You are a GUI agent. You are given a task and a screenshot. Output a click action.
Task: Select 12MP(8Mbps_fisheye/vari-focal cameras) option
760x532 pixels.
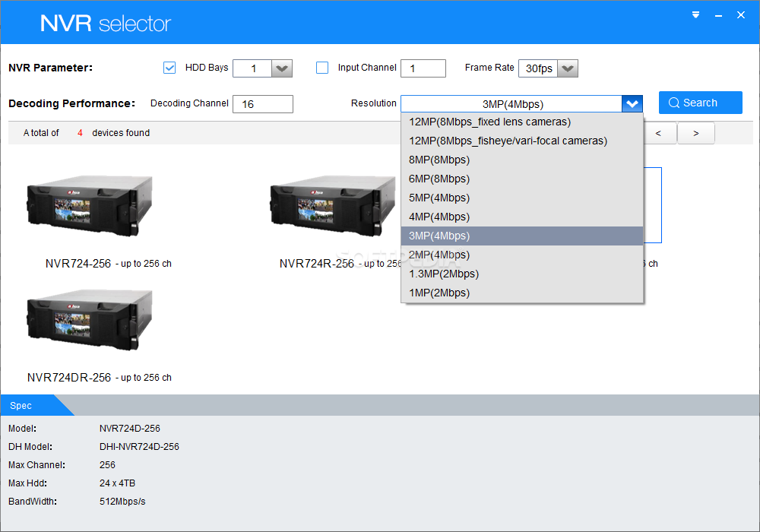pyautogui.click(x=522, y=141)
